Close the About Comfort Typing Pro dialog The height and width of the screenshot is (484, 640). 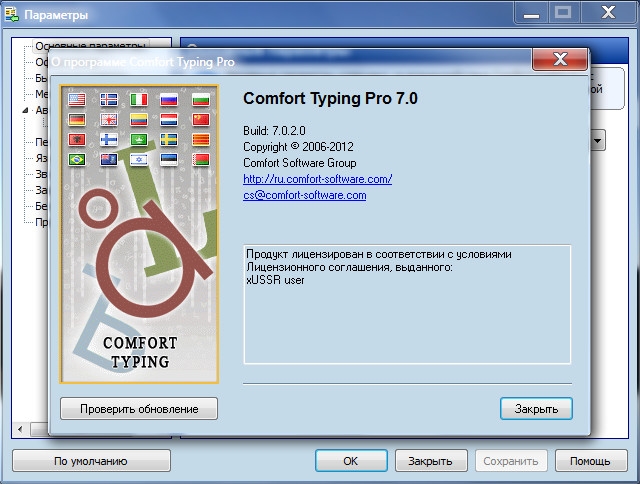coord(560,60)
